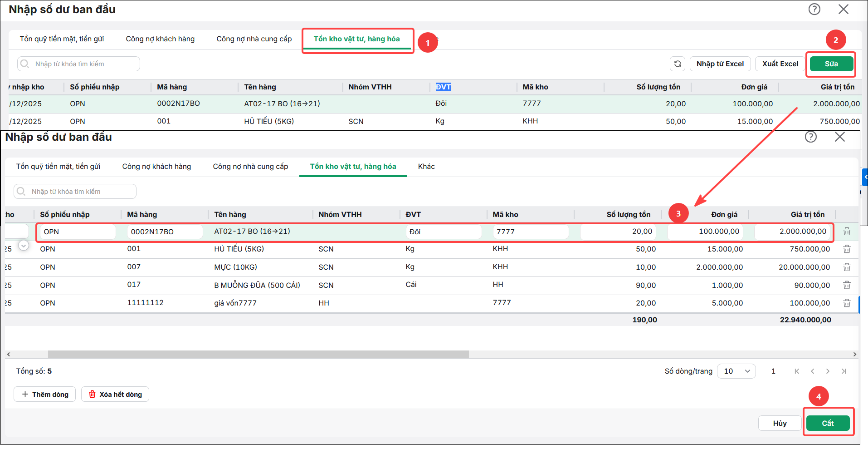The image size is (868, 449).
Task: Open Công nợ khách hàng tab in lower window
Action: 156,167
